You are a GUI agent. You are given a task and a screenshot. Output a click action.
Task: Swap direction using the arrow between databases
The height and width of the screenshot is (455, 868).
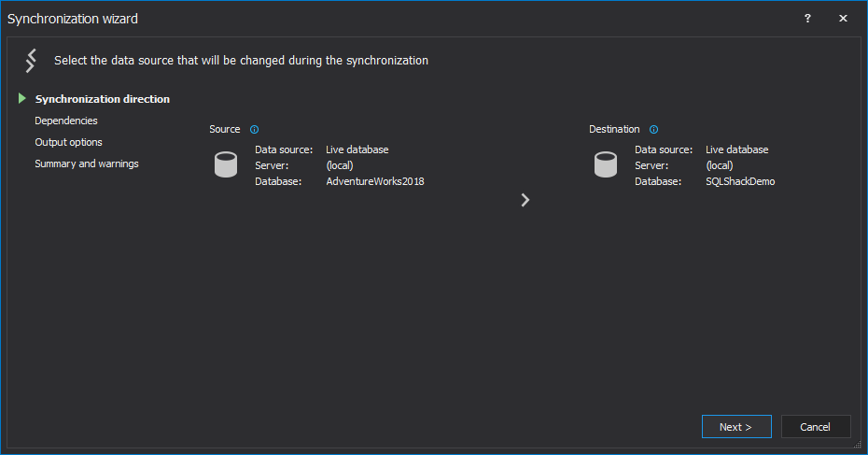click(525, 200)
